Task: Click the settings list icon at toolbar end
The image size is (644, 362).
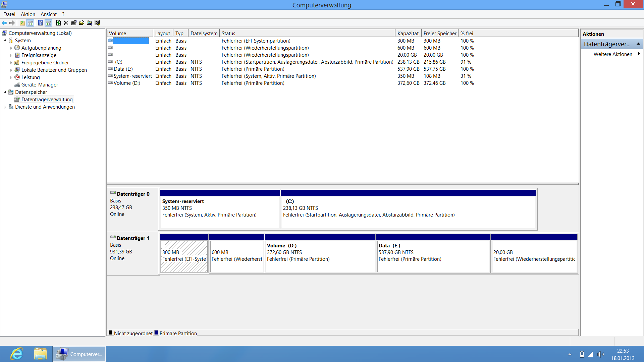Action: 97,23
